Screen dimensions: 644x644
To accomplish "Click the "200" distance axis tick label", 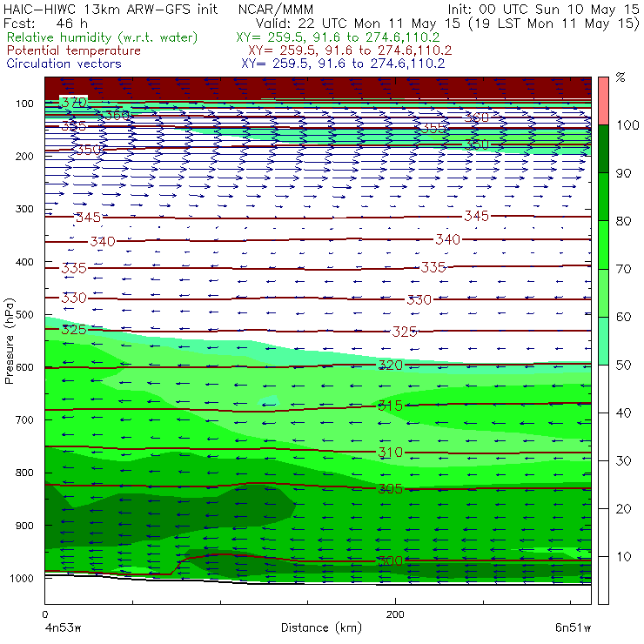I will click(395, 614).
